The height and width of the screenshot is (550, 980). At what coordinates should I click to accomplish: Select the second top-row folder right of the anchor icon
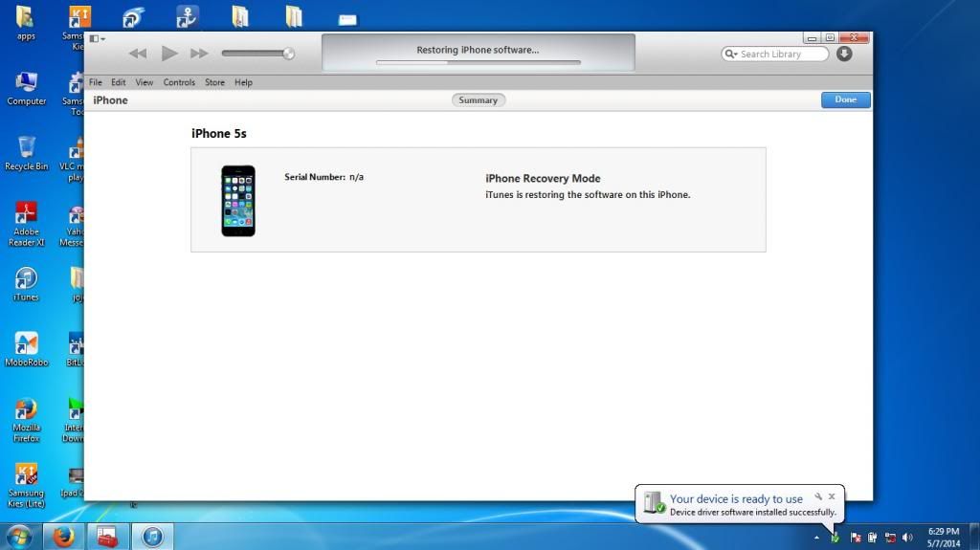(x=294, y=17)
